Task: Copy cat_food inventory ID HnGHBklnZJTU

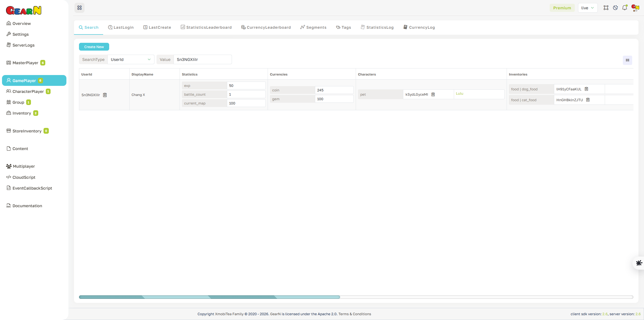Action: pyautogui.click(x=588, y=99)
